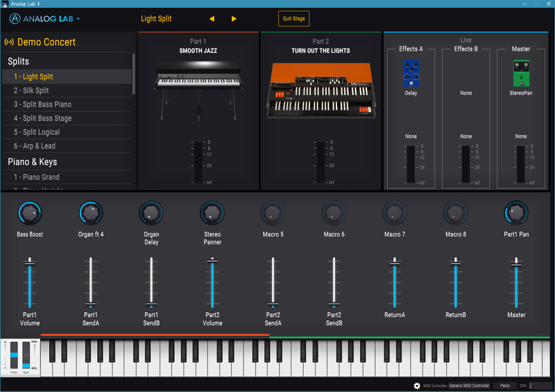Click the Part 1 tab header
The image size is (555, 392).
[x=198, y=42]
